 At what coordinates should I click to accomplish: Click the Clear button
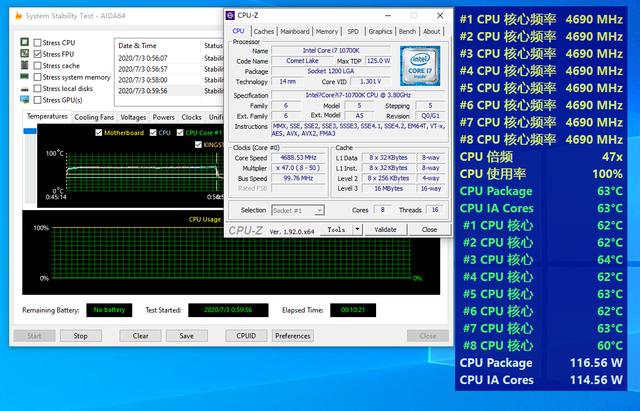[x=140, y=335]
